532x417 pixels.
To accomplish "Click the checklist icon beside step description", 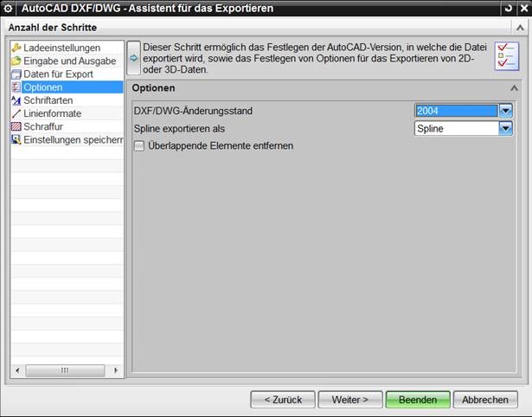I will 505,57.
